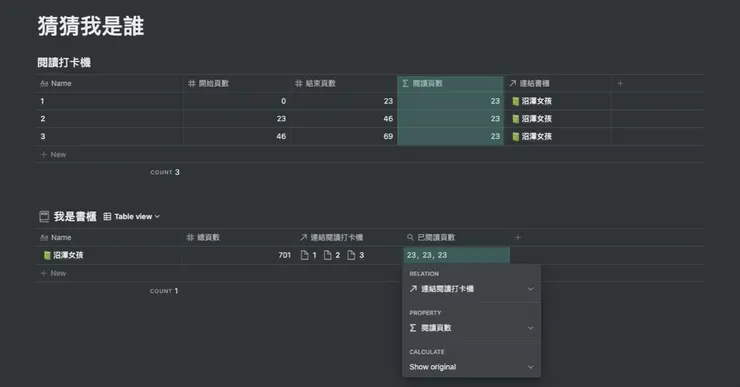Expand the RELATION dropdown 連結閱讀打卡機
Screen dimensions: 740x387
[x=471, y=289]
